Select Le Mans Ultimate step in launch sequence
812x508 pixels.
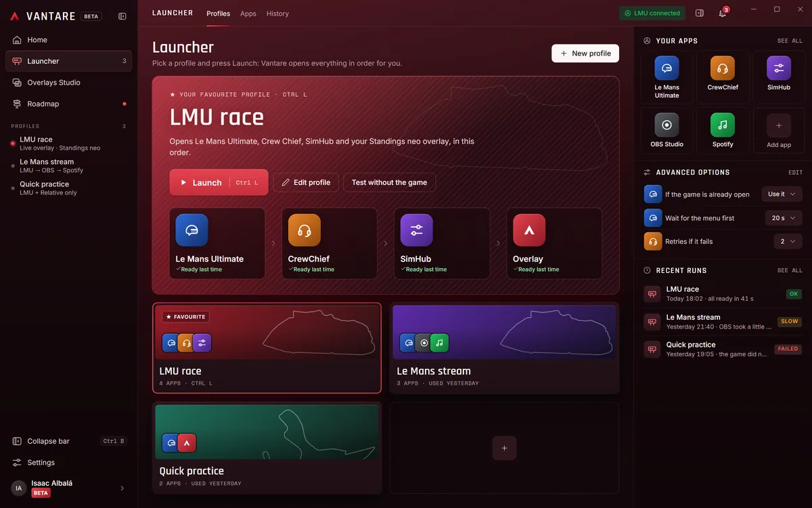tap(217, 243)
